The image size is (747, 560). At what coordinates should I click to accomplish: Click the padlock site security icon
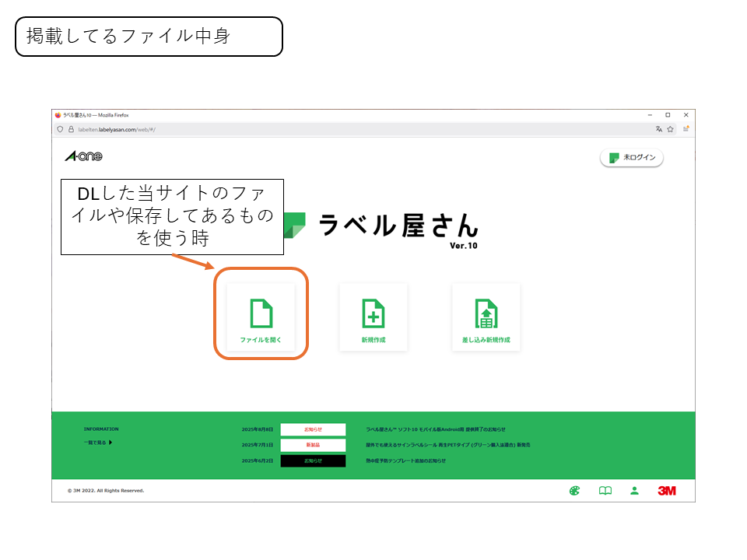tap(71, 129)
